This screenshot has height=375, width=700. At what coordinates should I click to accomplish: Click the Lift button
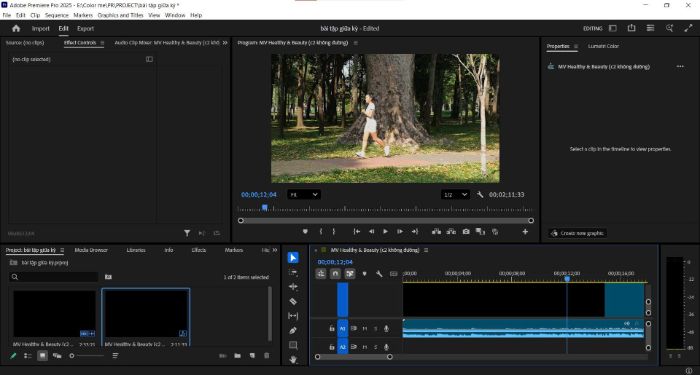[x=437, y=232]
